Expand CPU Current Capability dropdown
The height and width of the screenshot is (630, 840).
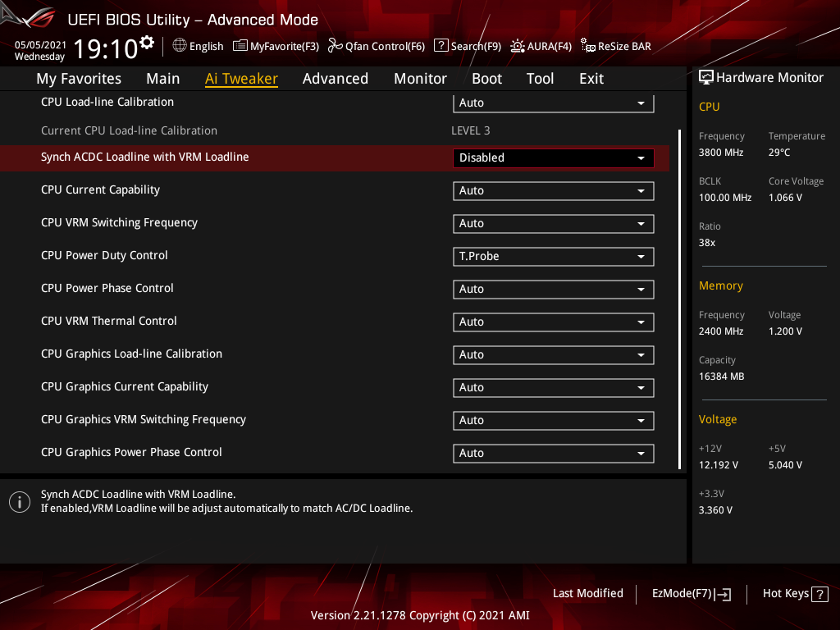point(554,190)
